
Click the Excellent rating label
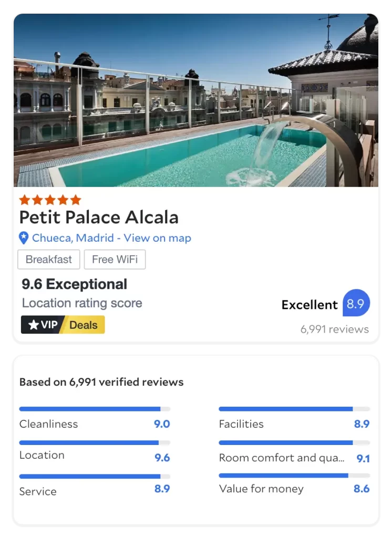click(x=310, y=305)
